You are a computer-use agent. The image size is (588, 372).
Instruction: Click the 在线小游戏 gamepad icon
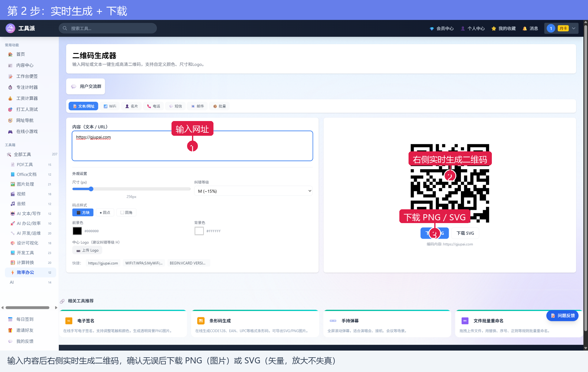(x=10, y=131)
